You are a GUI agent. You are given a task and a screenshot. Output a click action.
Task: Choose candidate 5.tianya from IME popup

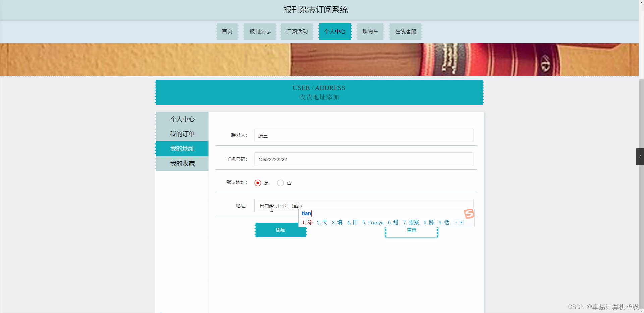point(373,222)
